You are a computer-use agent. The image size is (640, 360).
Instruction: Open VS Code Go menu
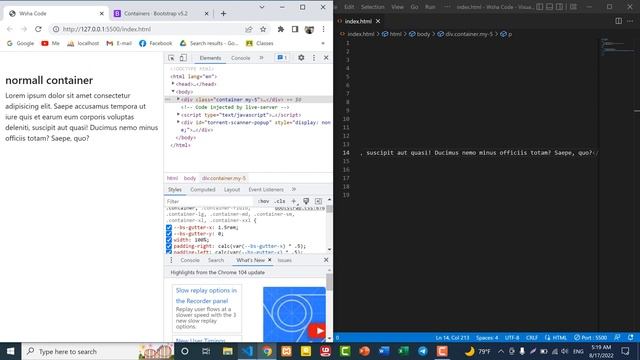(414, 7)
